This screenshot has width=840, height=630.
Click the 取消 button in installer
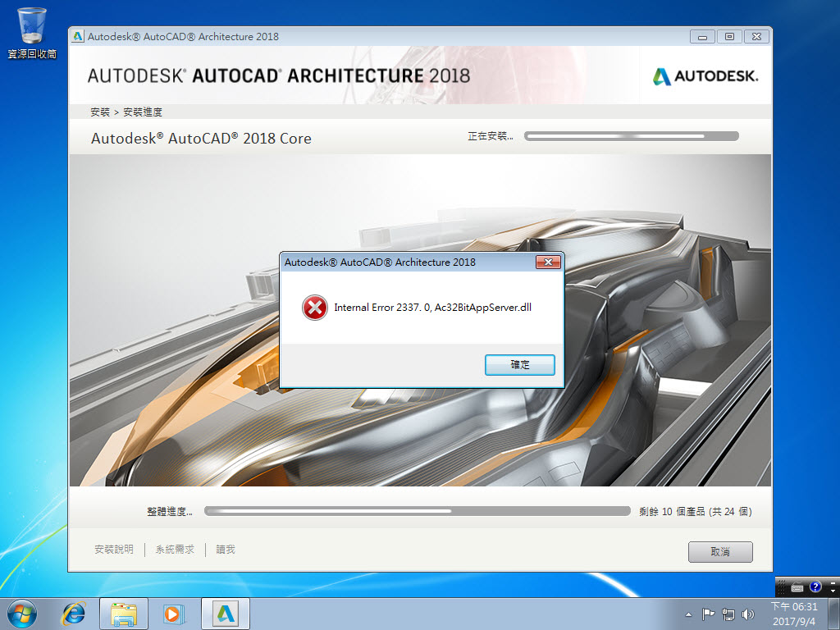720,552
